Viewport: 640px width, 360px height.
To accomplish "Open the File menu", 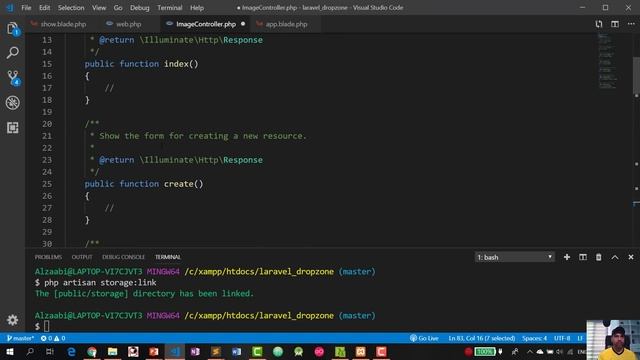I will coord(26,8).
